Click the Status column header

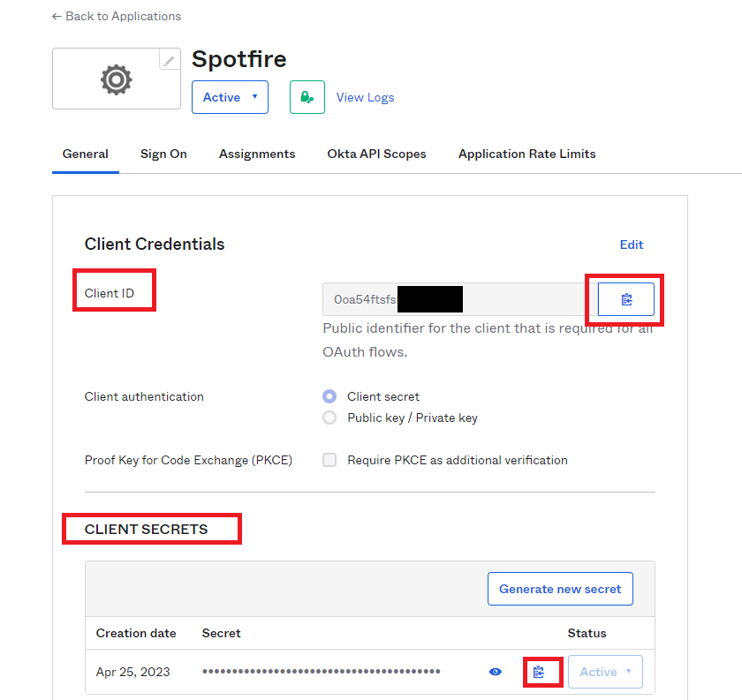click(x=587, y=633)
